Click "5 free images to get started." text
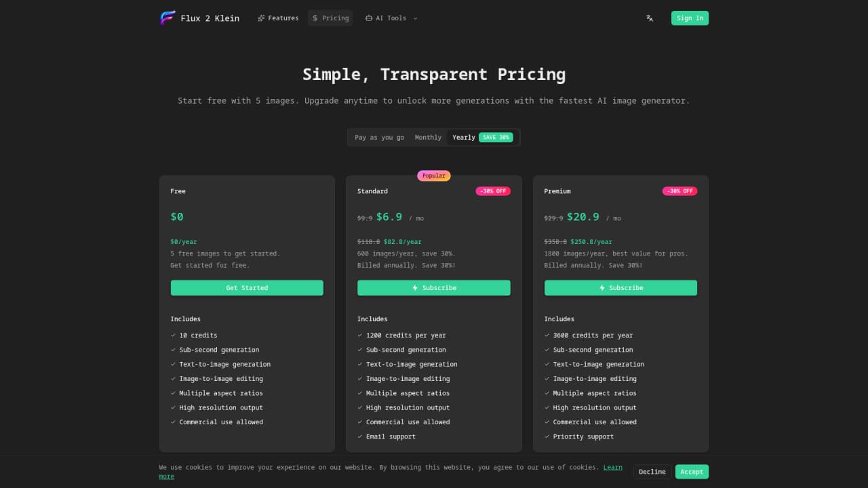The height and width of the screenshot is (488, 868). 225,253
